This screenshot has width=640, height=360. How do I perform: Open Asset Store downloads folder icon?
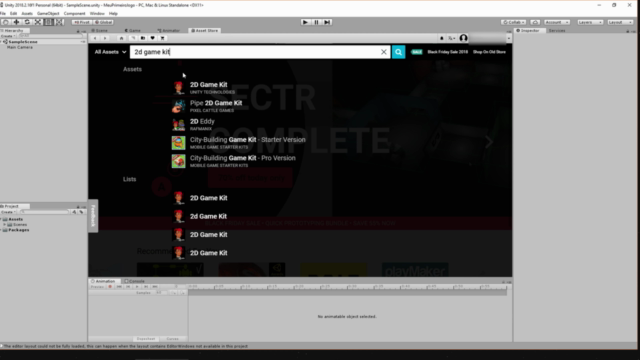143,38
